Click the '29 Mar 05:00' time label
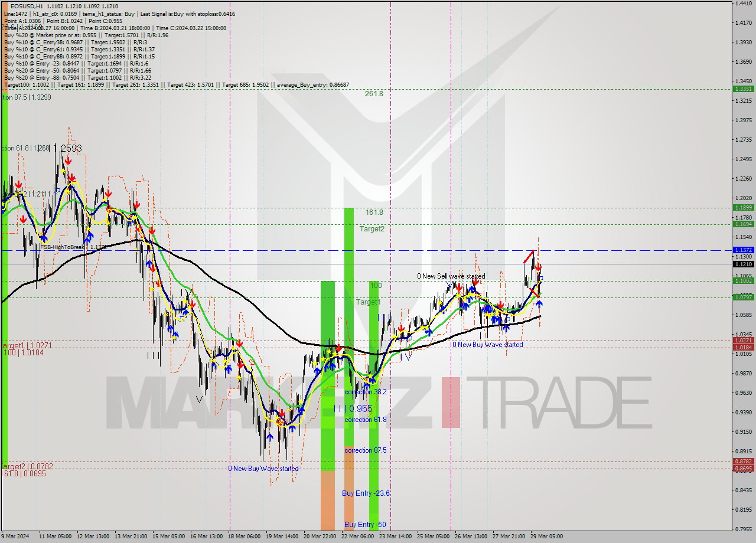Image resolution: width=756 pixels, height=543 pixels. 548,537
